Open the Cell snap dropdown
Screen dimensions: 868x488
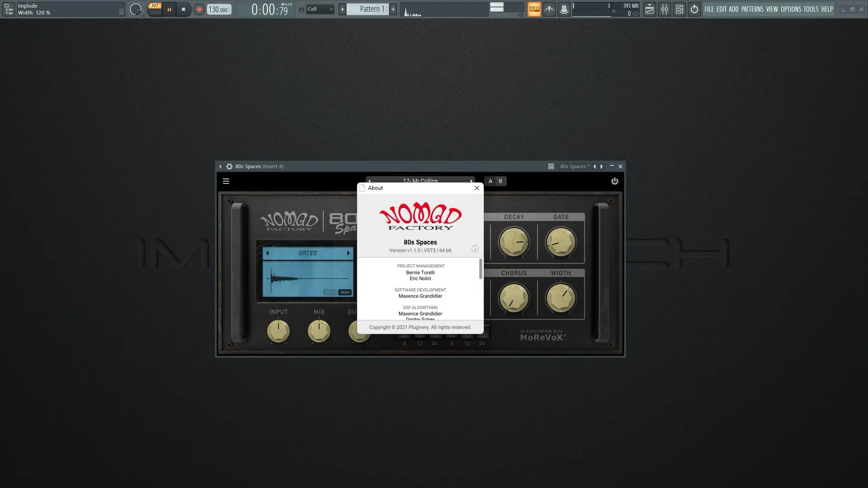point(320,9)
